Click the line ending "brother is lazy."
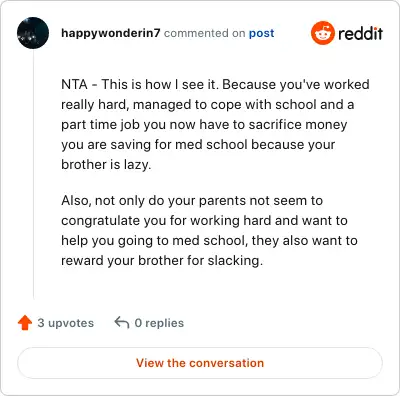The width and height of the screenshot is (400, 396). [x=106, y=164]
